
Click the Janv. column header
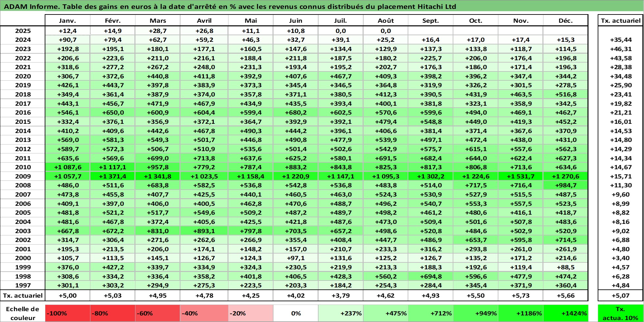(x=67, y=20)
